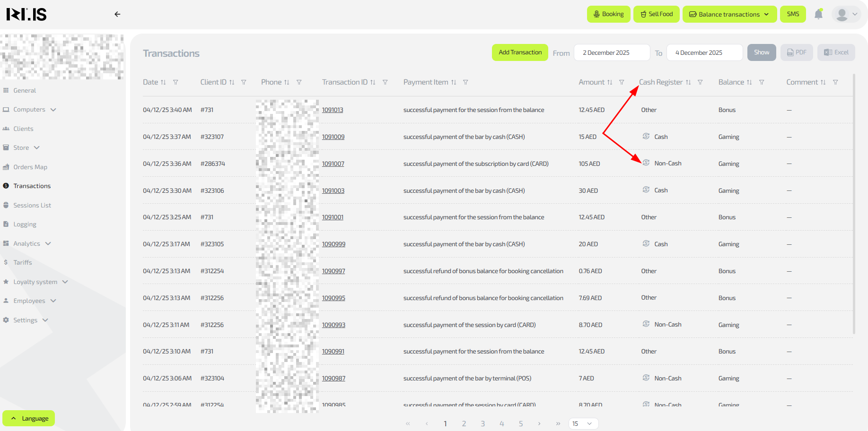The height and width of the screenshot is (431, 868).
Task: Sort by Balance column arrows
Action: 749,82
